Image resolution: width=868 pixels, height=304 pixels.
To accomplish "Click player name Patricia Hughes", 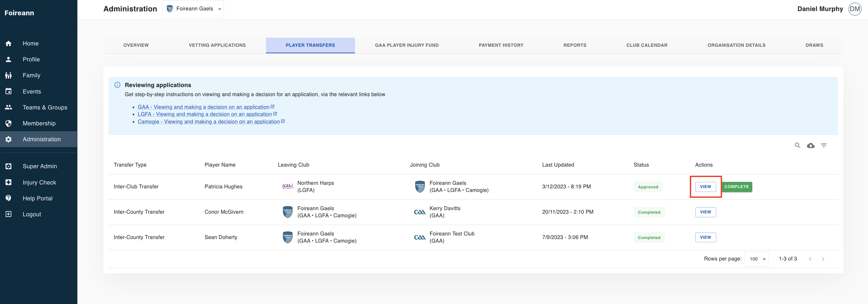I will pyautogui.click(x=223, y=186).
